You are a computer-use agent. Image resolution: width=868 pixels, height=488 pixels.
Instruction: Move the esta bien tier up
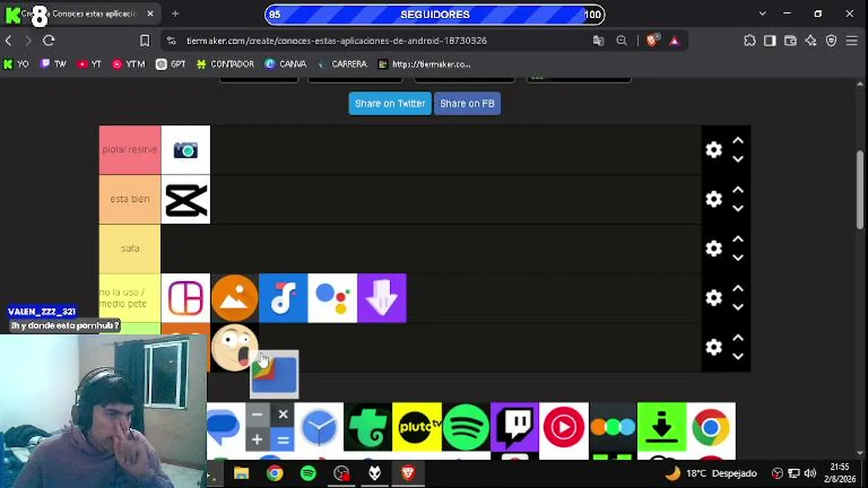(738, 190)
